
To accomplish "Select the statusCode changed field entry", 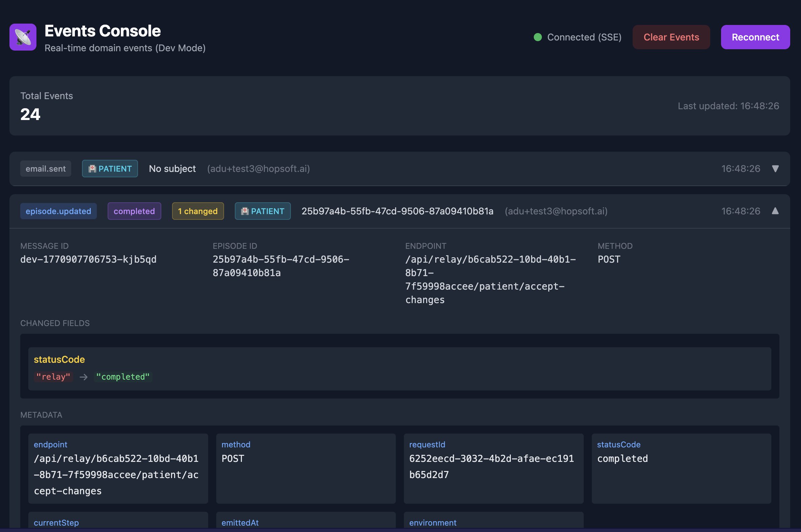I will tap(59, 359).
